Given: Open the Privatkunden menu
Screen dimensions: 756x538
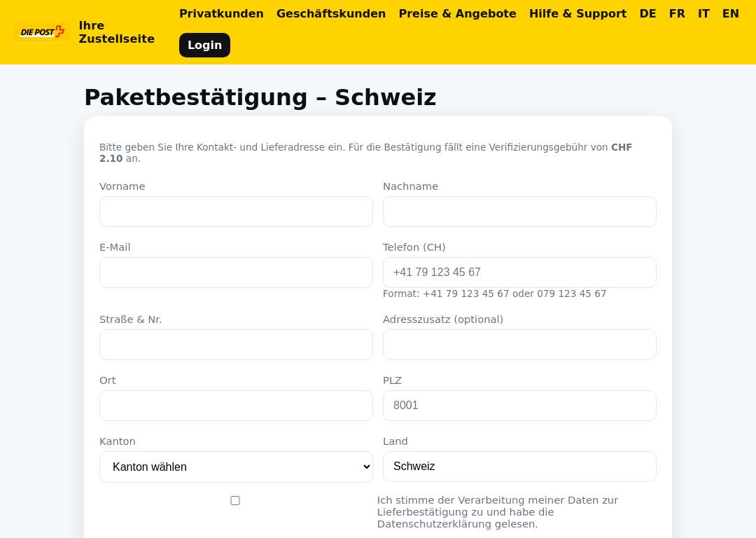Looking at the screenshot, I should click(x=221, y=13).
